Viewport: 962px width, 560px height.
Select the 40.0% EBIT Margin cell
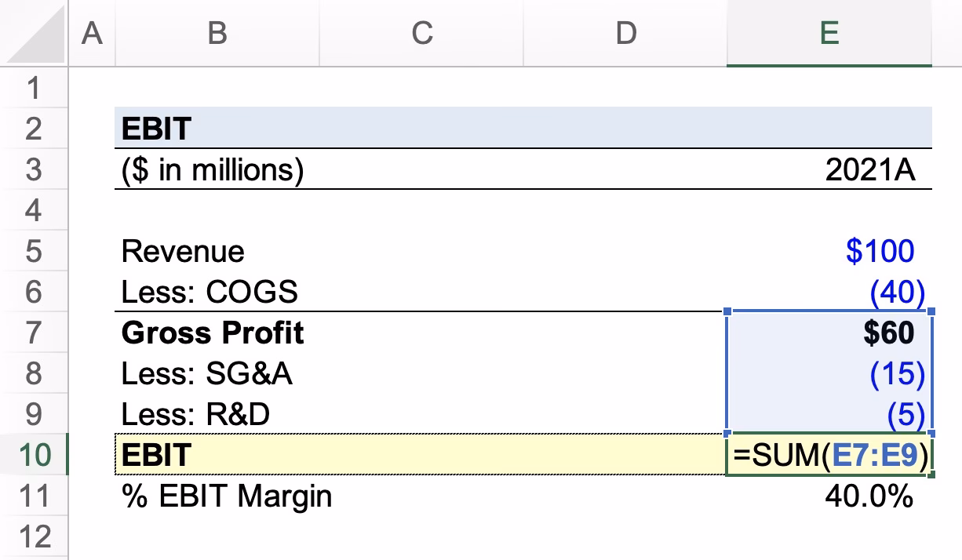863,495
